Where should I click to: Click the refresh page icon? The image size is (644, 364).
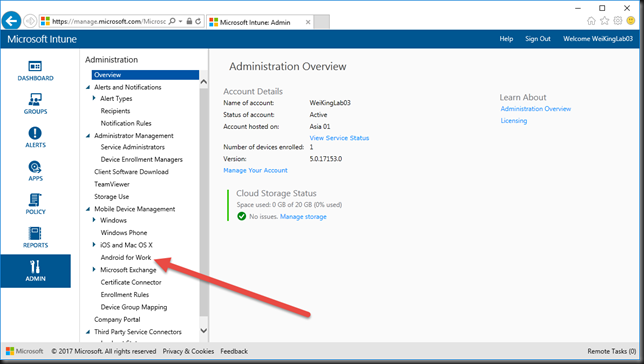coord(198,21)
